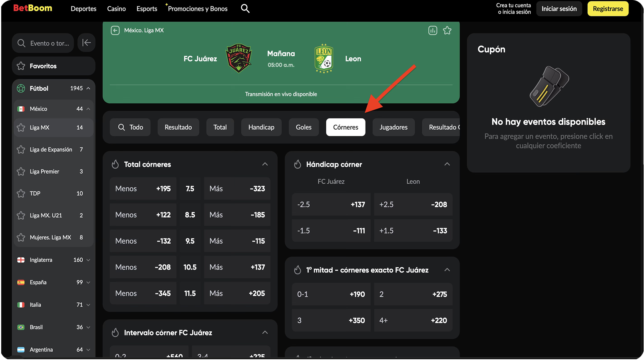Click the Leon team crest

pyautogui.click(x=324, y=58)
